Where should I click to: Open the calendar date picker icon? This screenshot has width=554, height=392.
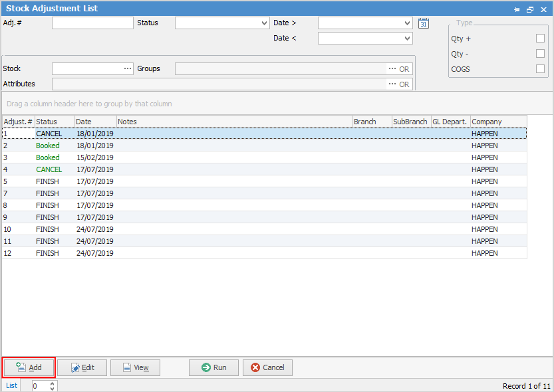pyautogui.click(x=423, y=23)
